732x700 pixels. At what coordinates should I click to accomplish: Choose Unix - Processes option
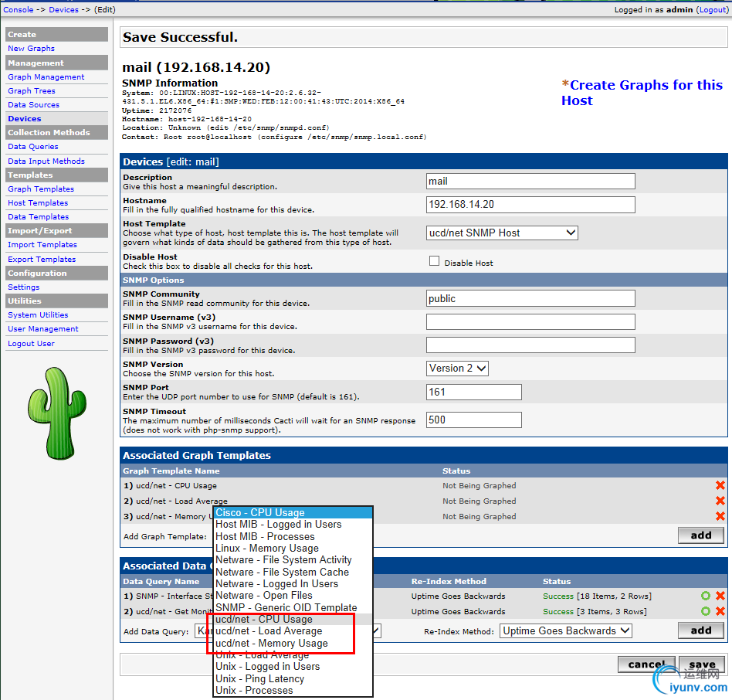[293, 690]
